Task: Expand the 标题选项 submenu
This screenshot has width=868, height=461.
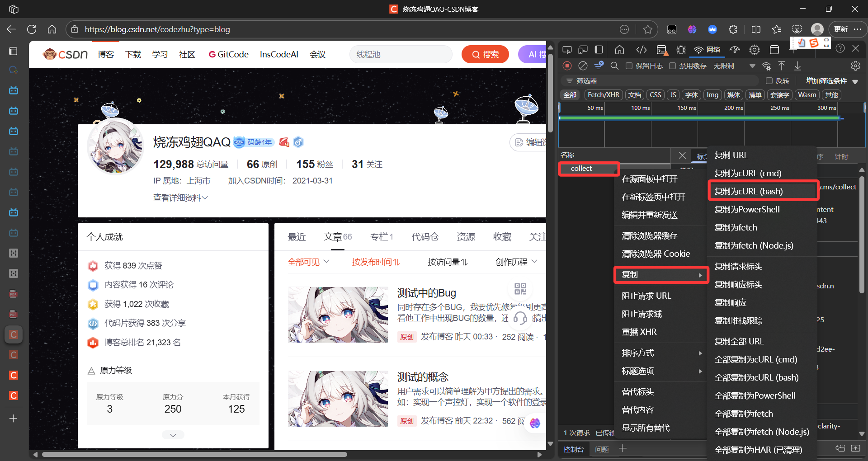Action: click(661, 371)
